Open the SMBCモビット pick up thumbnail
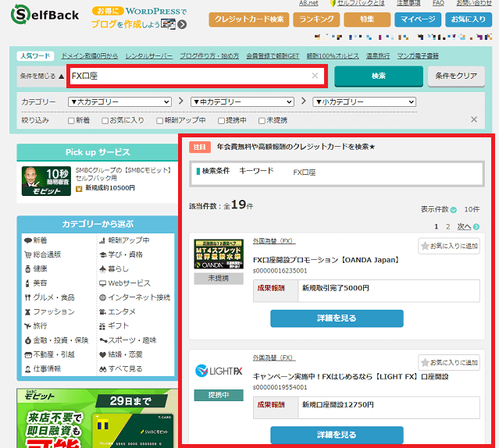The width and height of the screenshot is (499, 448). click(x=46, y=181)
